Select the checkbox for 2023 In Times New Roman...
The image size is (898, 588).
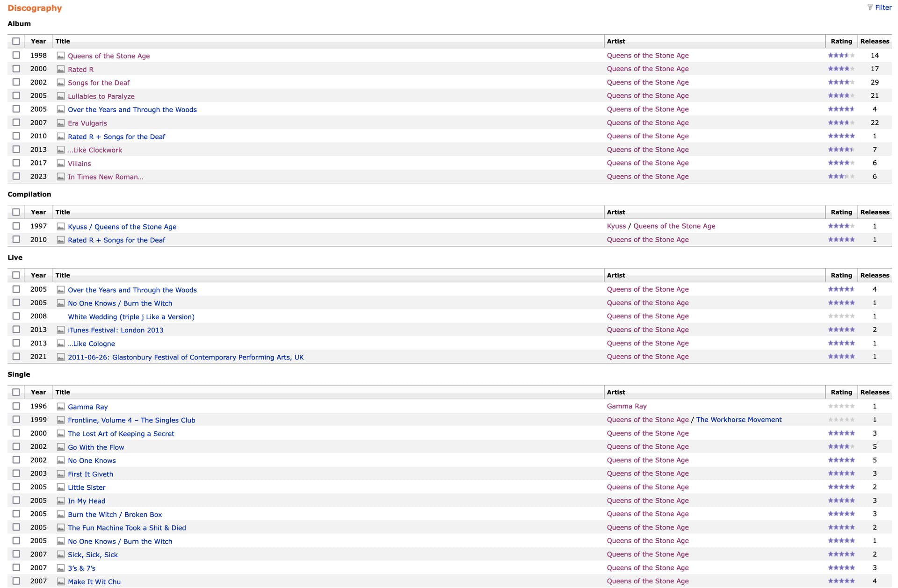[16, 176]
